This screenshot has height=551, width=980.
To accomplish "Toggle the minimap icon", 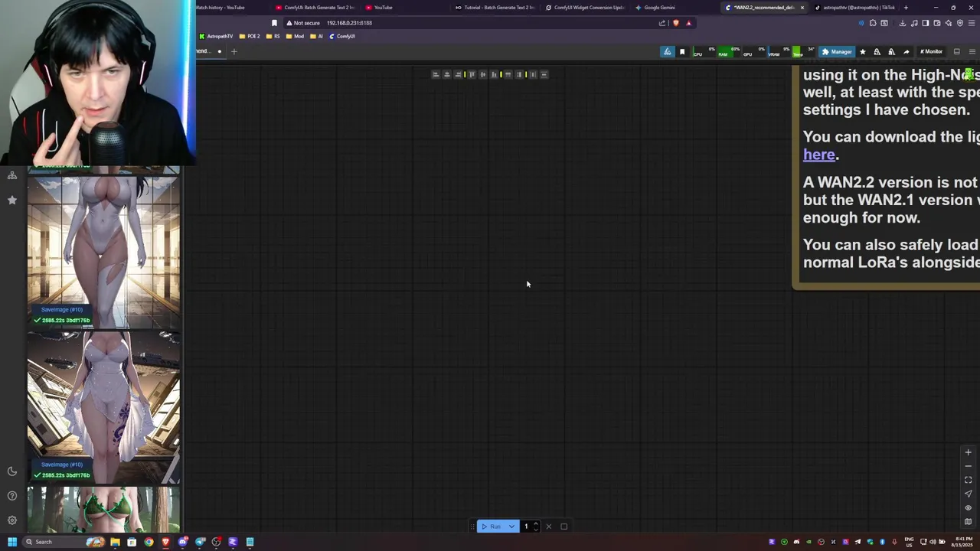I will coord(968,521).
